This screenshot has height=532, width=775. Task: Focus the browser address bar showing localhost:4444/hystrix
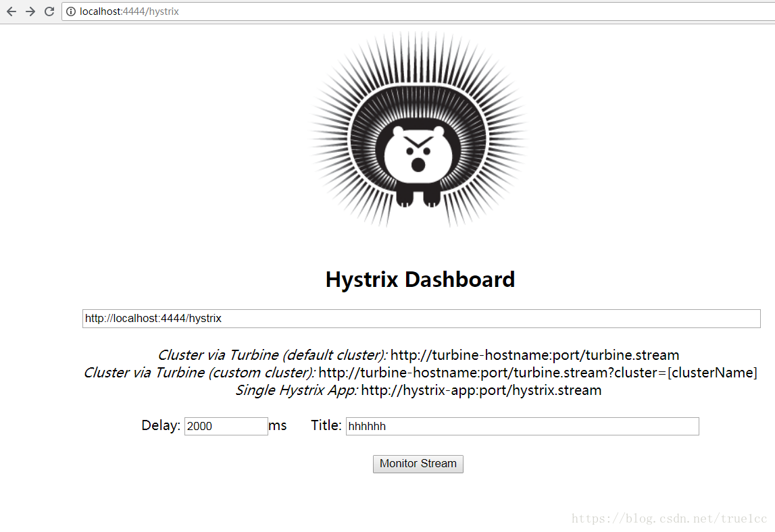[x=418, y=11]
